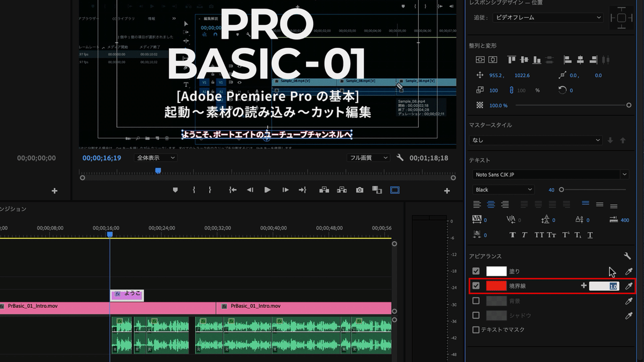The image size is (644, 362).
Task: Toggle superscript style
Action: pyautogui.click(x=566, y=234)
